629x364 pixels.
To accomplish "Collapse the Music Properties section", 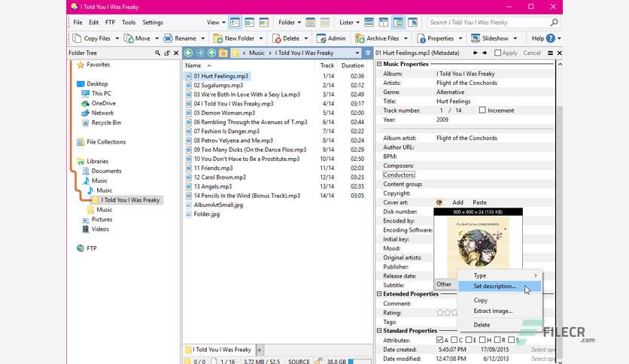I will (379, 64).
